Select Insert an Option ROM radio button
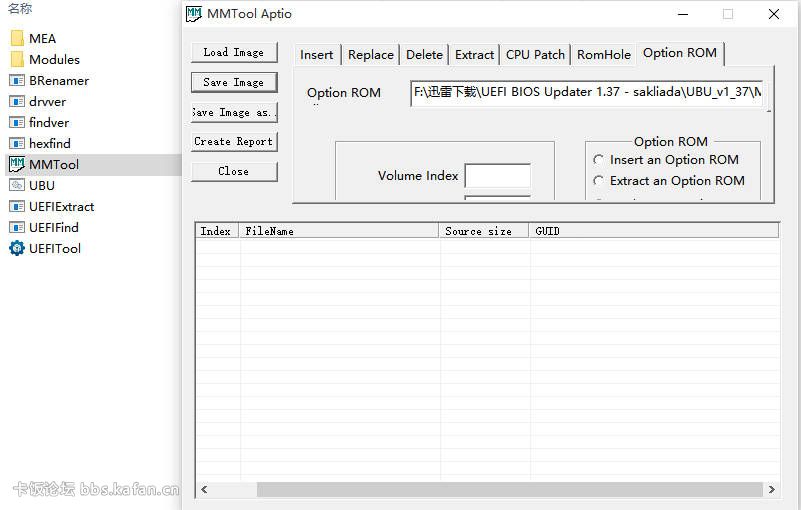 (x=598, y=160)
